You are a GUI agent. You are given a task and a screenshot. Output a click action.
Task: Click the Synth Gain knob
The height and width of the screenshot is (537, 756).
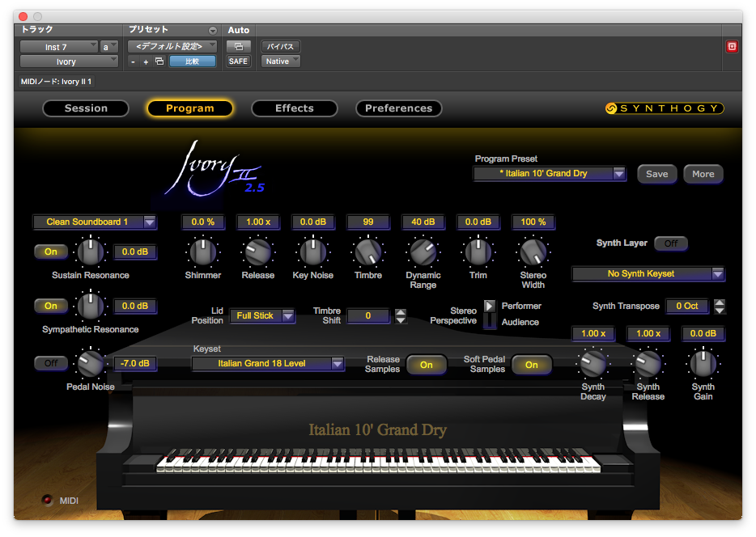pyautogui.click(x=703, y=363)
